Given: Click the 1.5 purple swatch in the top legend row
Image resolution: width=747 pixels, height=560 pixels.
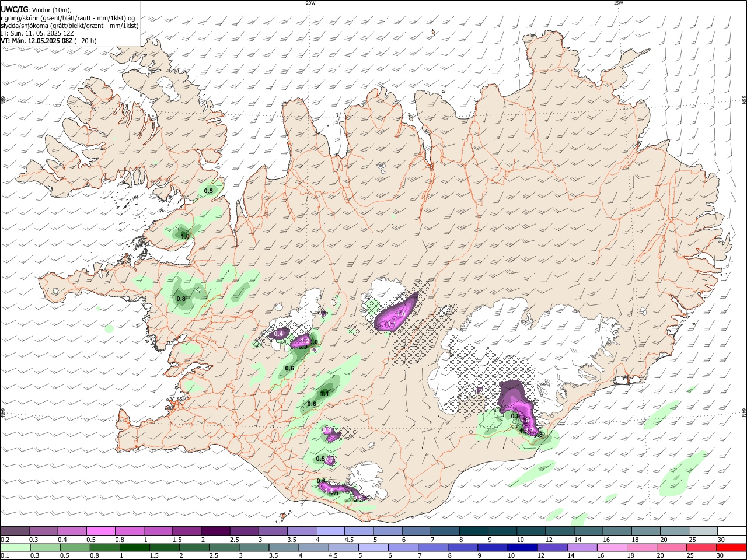Looking at the screenshot, I should click(186, 531).
